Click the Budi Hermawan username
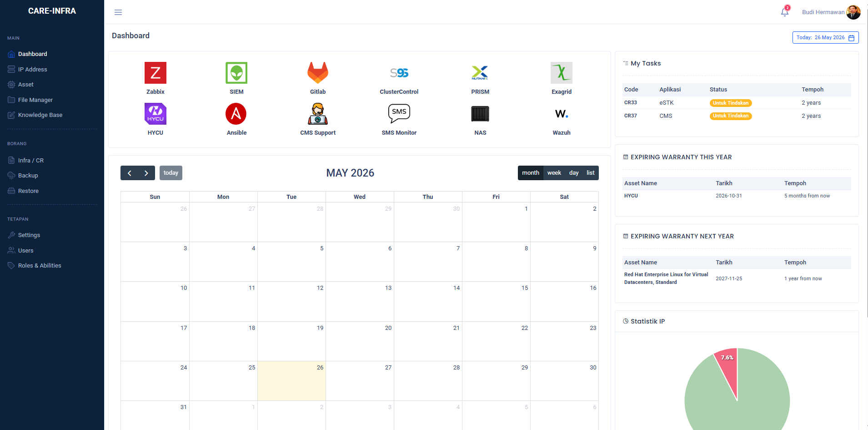This screenshot has width=868, height=430. (823, 12)
